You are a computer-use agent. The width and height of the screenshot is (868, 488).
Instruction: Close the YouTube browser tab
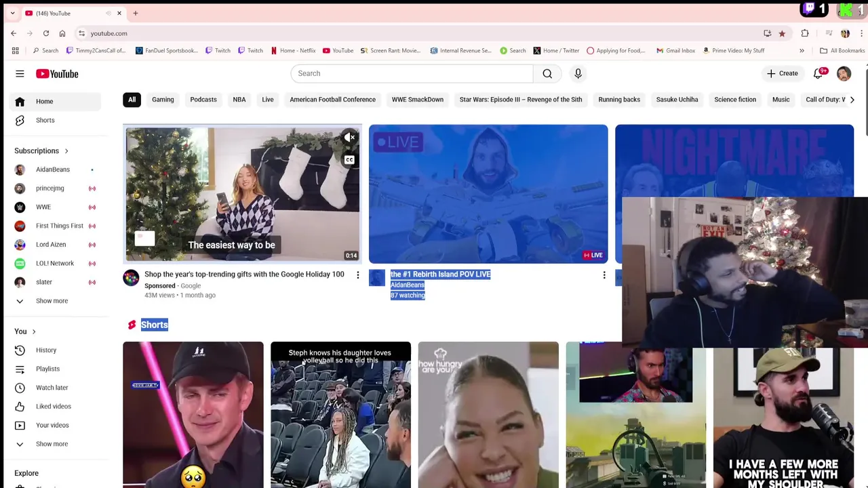tap(119, 13)
